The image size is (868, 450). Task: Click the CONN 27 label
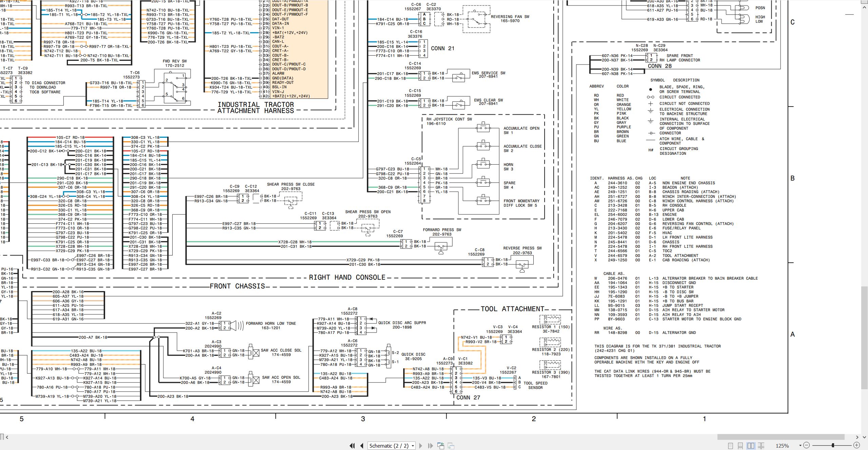(x=468, y=397)
